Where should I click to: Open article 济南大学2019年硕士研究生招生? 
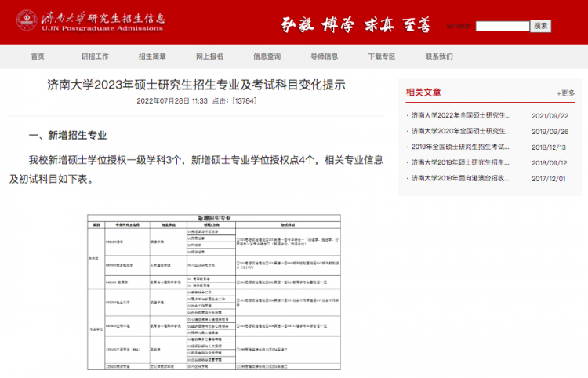click(x=460, y=163)
